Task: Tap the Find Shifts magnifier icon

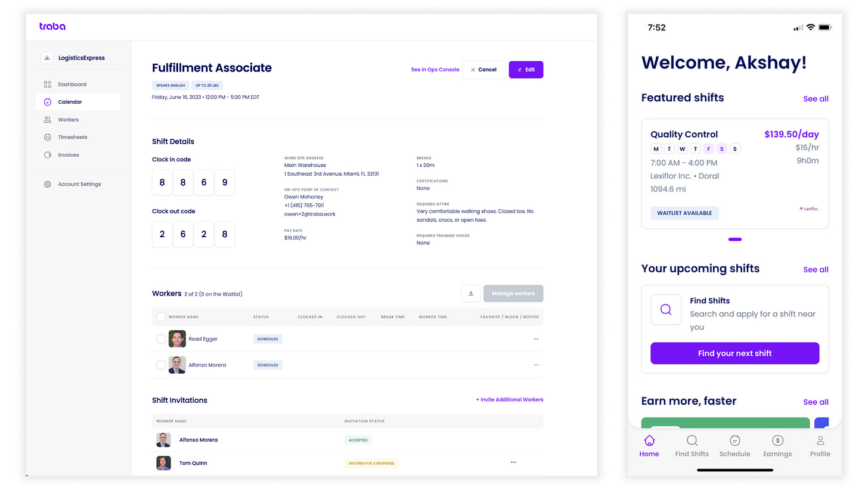Action: click(692, 440)
